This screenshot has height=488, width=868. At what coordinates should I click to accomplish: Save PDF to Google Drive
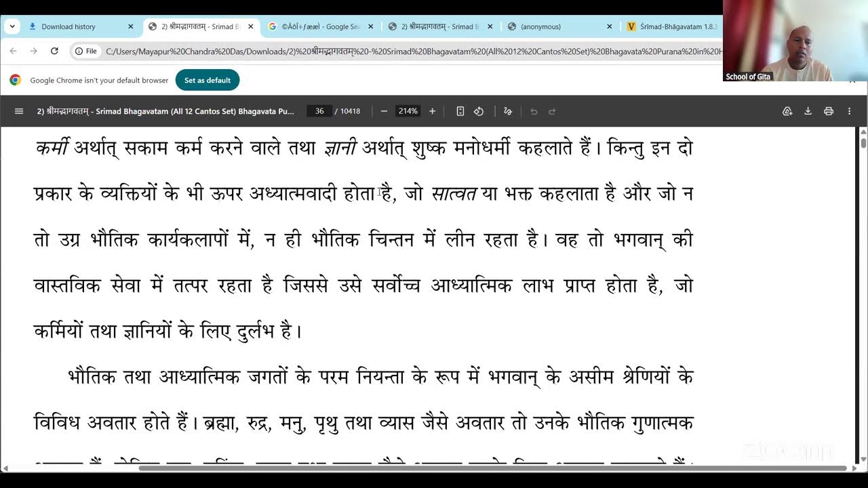pos(787,111)
